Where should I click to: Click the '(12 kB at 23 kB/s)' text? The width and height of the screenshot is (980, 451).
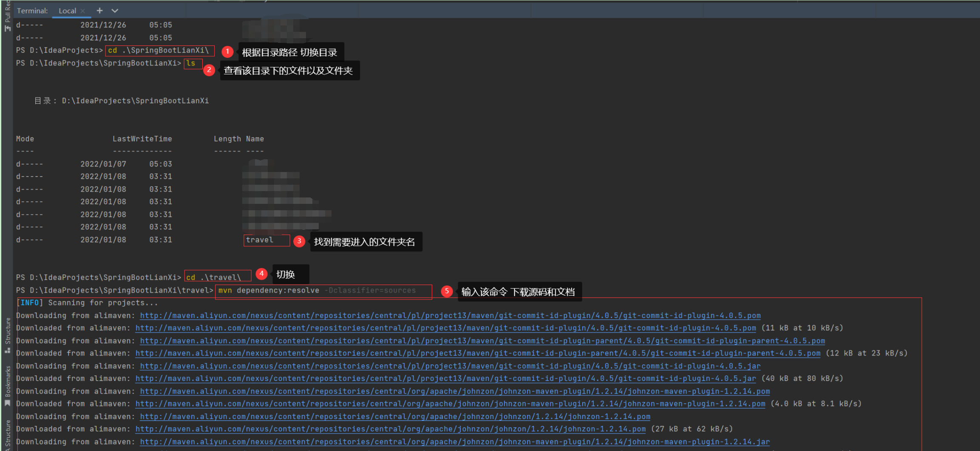click(x=867, y=353)
